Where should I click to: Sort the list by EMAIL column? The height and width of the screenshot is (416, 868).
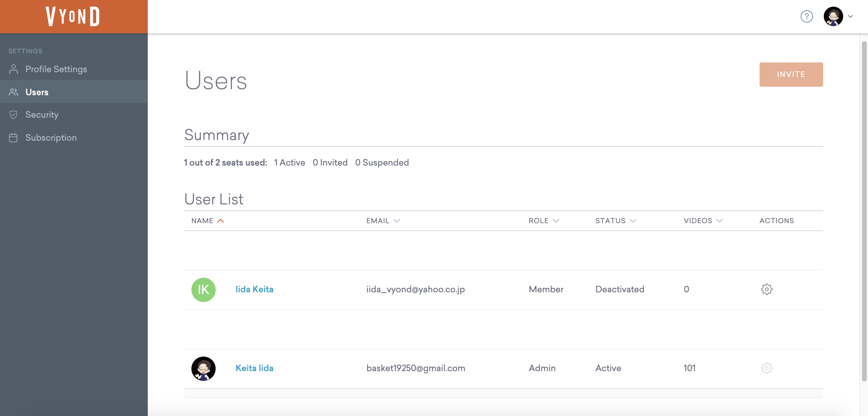383,221
